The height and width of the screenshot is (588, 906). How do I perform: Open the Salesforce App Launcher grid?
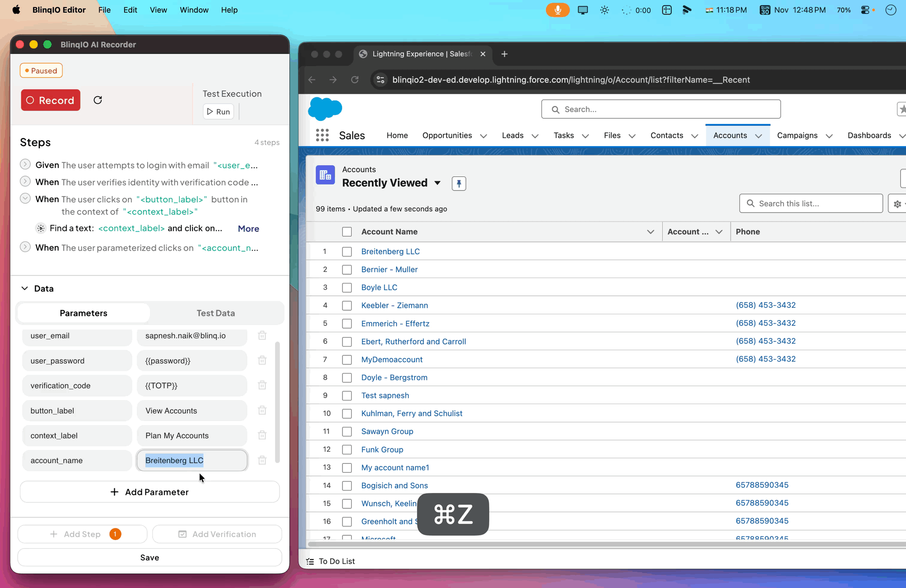pyautogui.click(x=322, y=135)
